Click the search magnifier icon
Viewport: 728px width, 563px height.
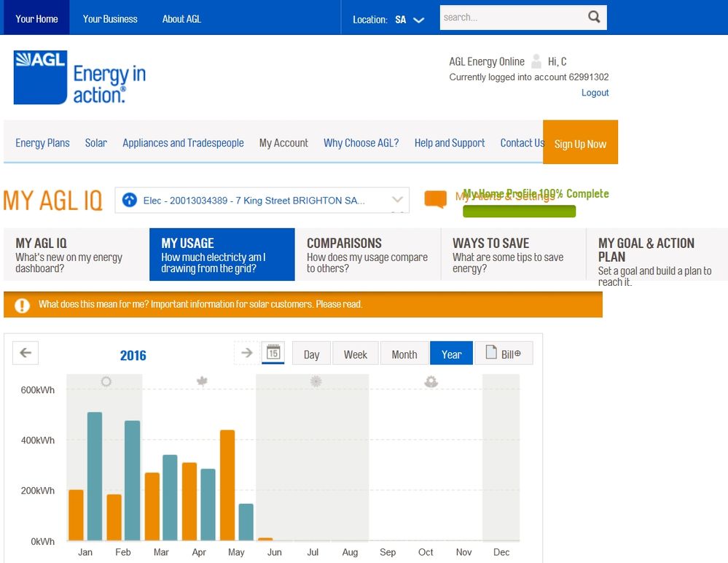click(594, 18)
